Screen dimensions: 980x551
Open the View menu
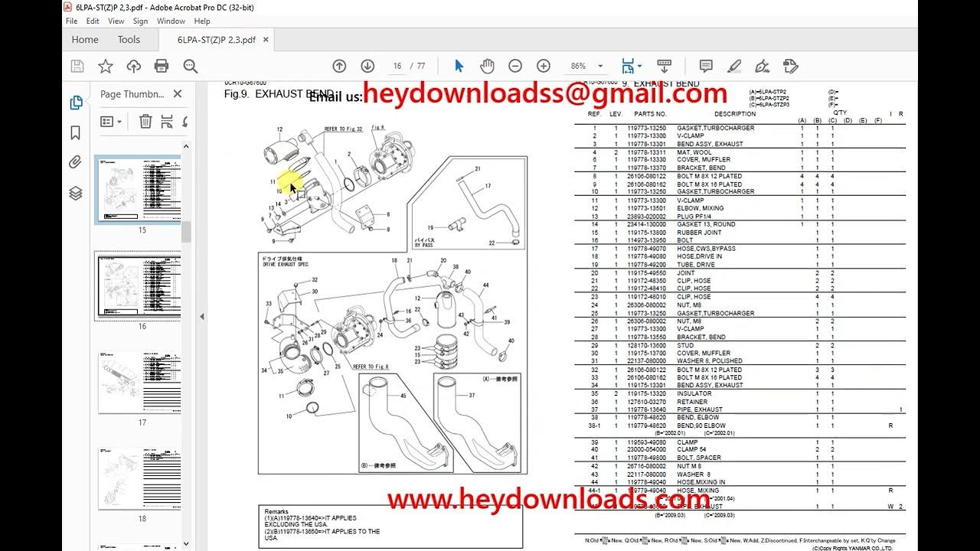point(117,21)
